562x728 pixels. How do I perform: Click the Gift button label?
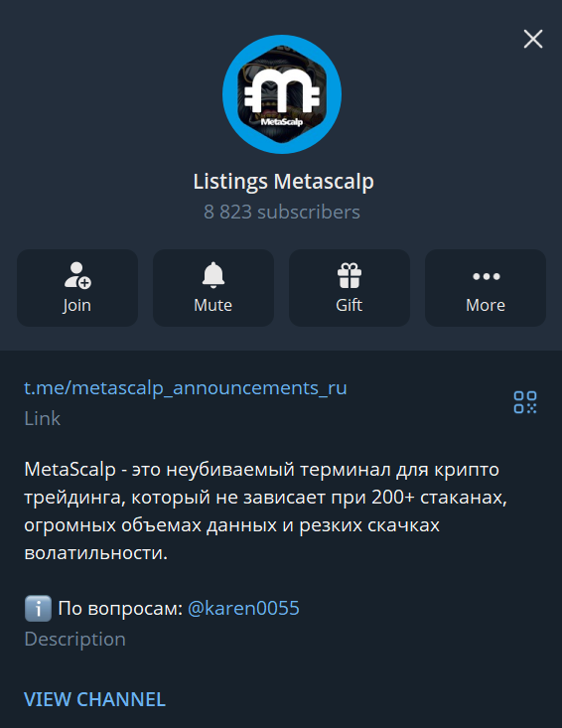pos(349,305)
